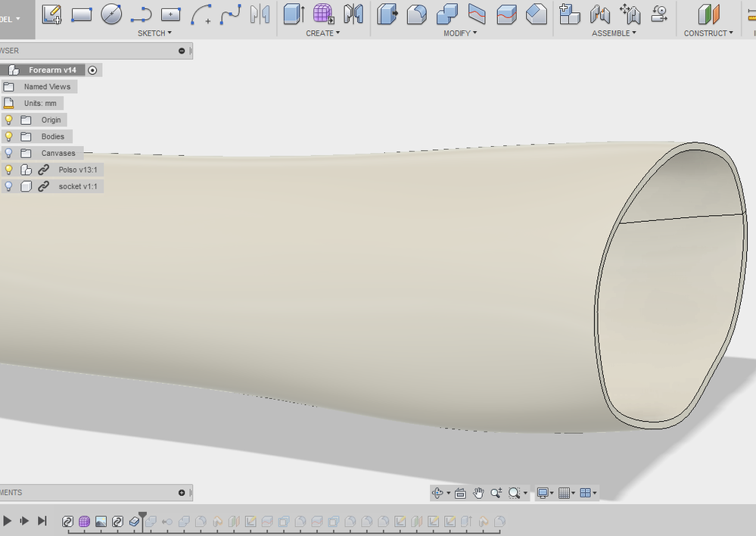Hide the Bodies folder via lightbulb
This screenshot has width=756, height=536.
coord(9,136)
